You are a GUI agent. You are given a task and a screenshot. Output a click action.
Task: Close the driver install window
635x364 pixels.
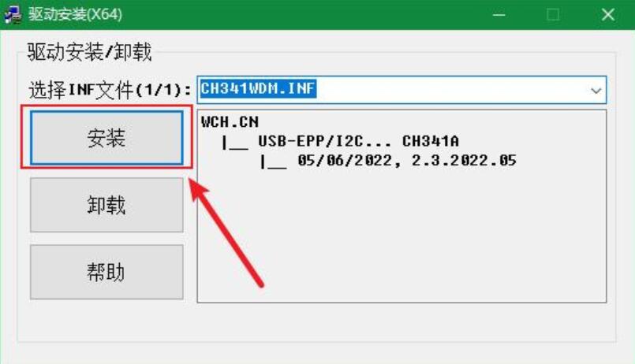[x=607, y=15]
